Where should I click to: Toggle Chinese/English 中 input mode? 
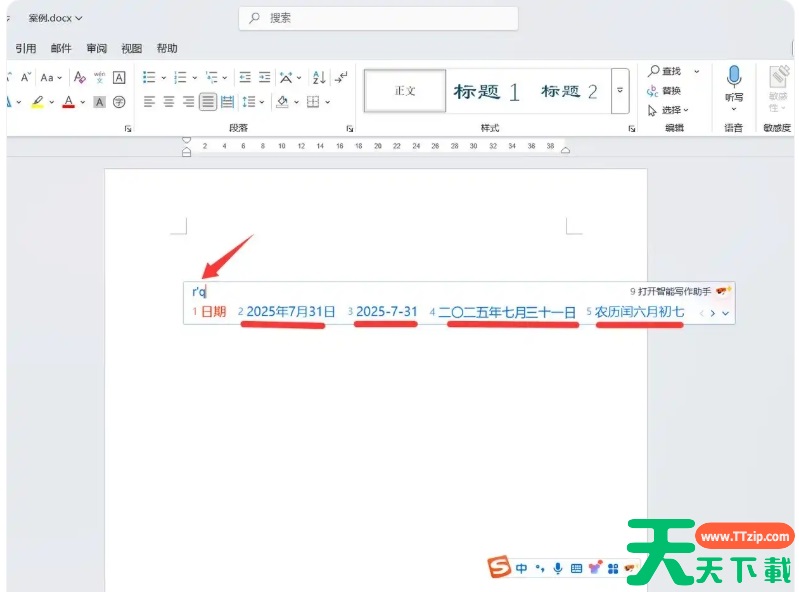521,568
